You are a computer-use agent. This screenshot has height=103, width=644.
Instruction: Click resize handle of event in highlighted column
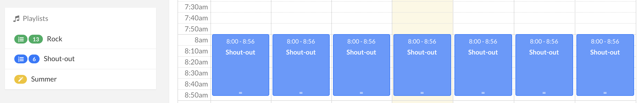pyautogui.click(x=422, y=93)
